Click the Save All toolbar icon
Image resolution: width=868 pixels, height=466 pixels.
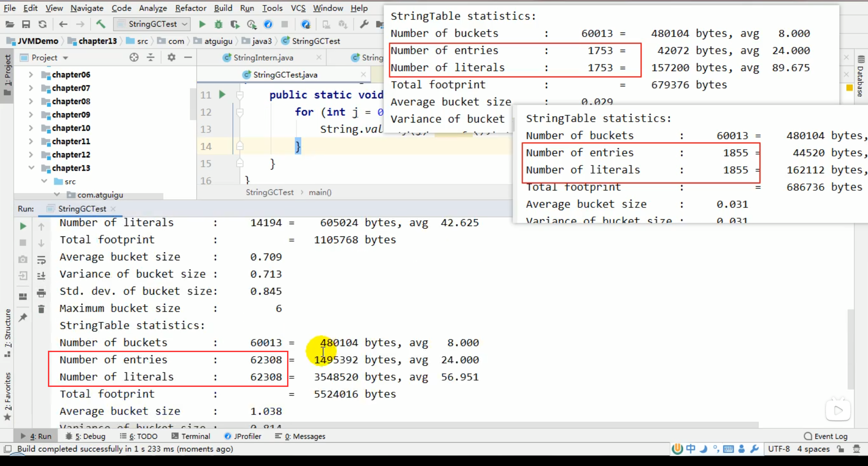coord(26,24)
